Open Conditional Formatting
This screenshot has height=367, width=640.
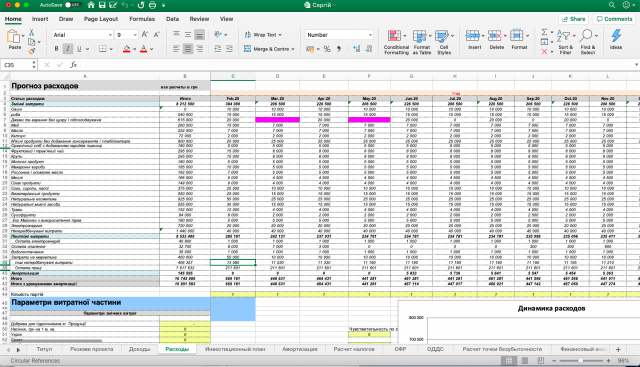click(396, 42)
